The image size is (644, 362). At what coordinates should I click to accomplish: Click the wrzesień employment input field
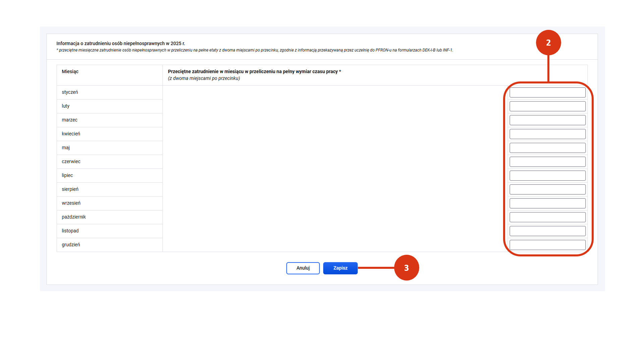tap(547, 203)
